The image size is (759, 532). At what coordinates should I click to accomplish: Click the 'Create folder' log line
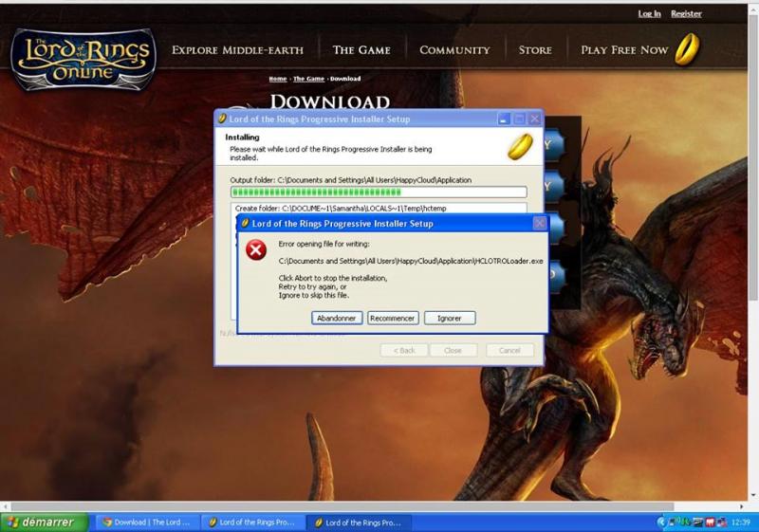tap(341, 209)
